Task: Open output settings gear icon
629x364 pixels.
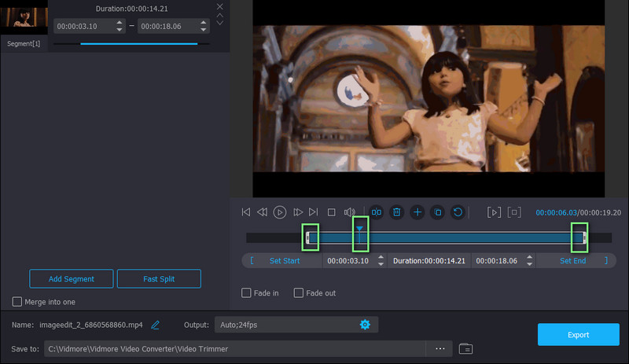Action: tap(365, 325)
